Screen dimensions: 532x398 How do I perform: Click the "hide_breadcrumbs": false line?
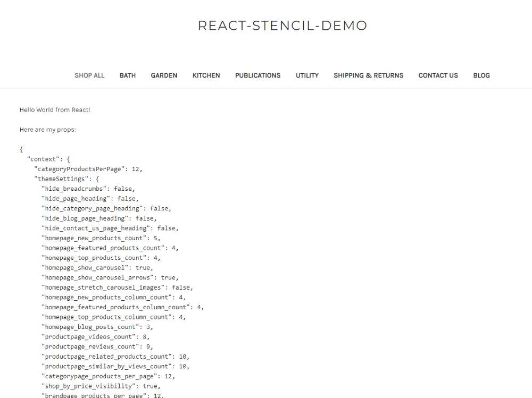[88, 189]
